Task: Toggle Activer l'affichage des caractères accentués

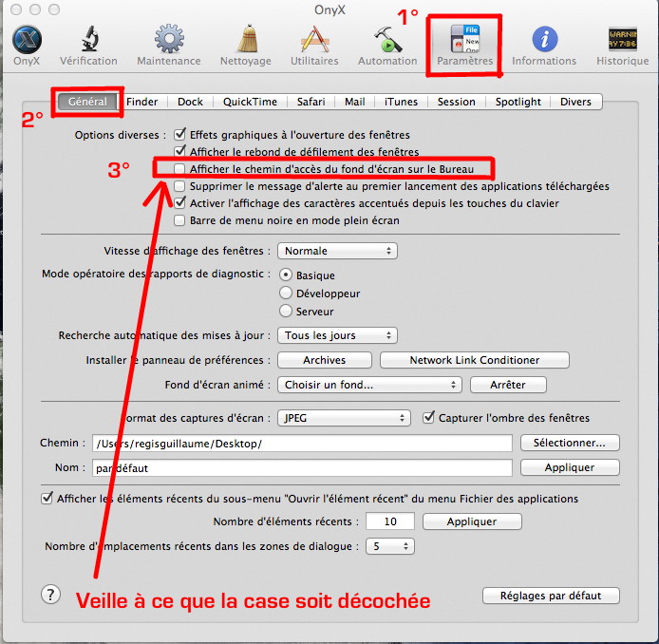Action: (x=179, y=203)
